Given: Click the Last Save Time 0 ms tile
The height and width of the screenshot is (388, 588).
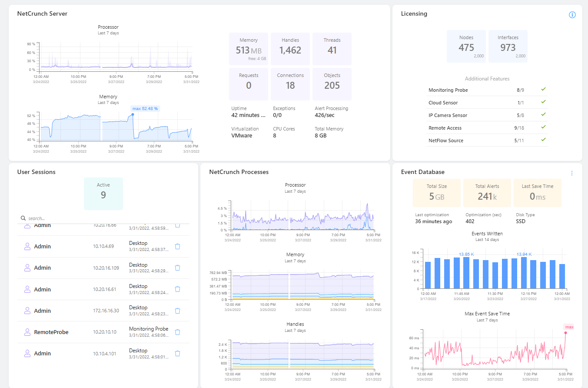Looking at the screenshot, I should tap(538, 193).
